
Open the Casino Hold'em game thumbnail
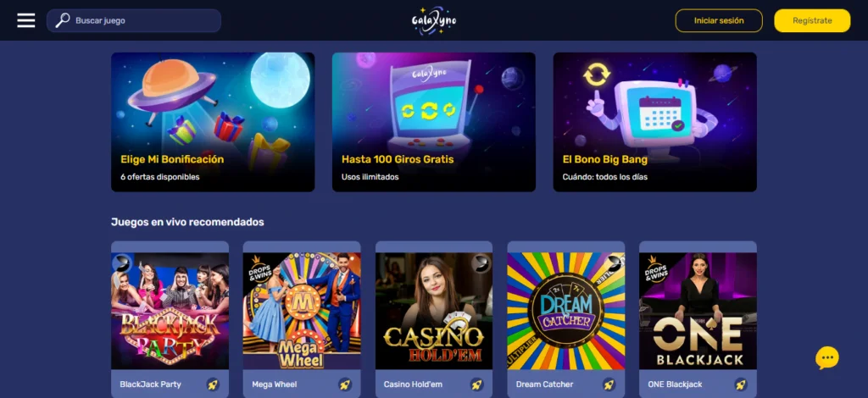433,311
